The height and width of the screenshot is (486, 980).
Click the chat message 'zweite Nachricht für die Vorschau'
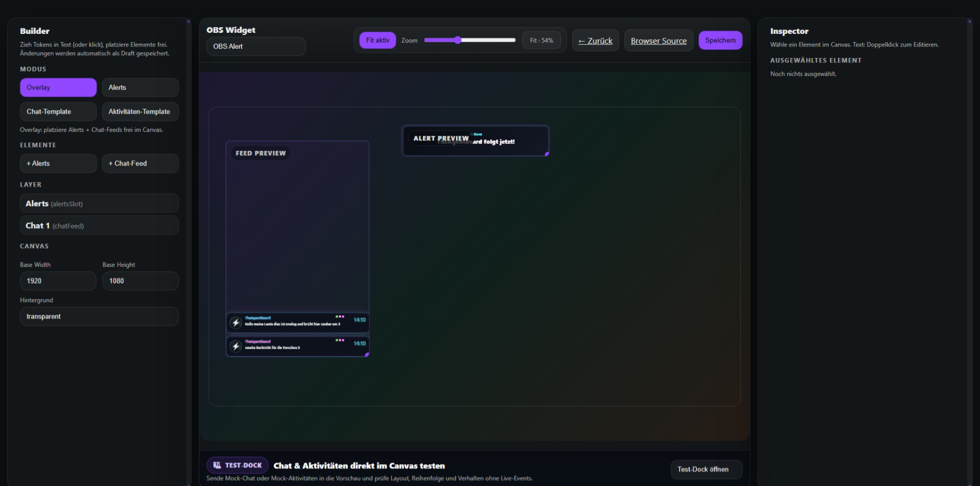(298, 346)
